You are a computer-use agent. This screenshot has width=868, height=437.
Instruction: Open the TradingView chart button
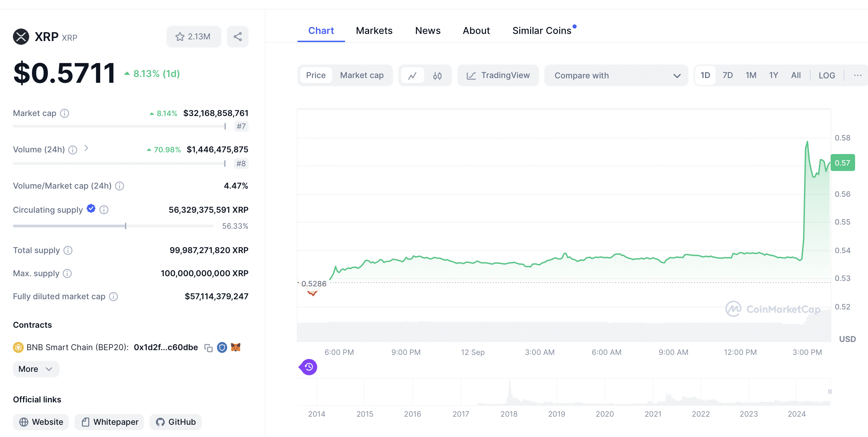tap(498, 75)
